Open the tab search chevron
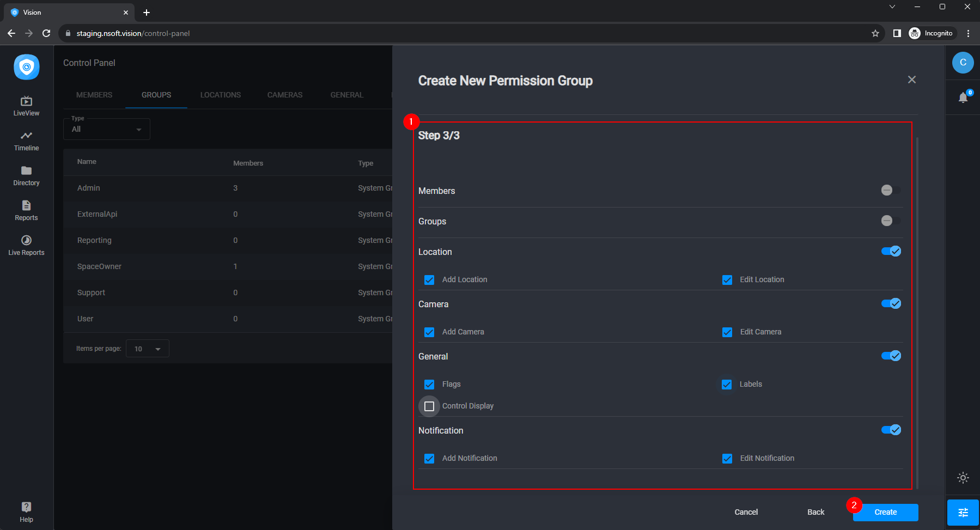Viewport: 980px width, 530px height. pos(892,7)
